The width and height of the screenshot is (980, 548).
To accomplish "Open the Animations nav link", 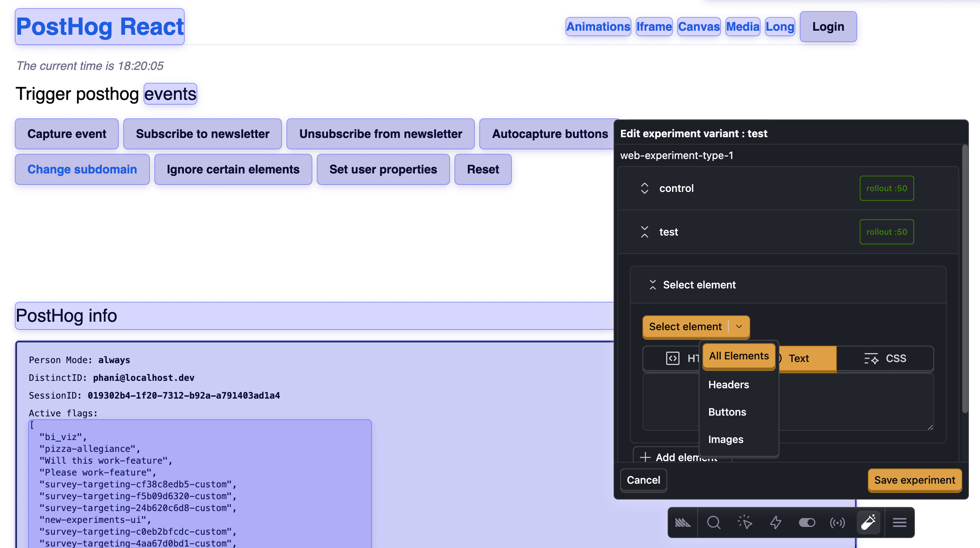I will (x=598, y=27).
